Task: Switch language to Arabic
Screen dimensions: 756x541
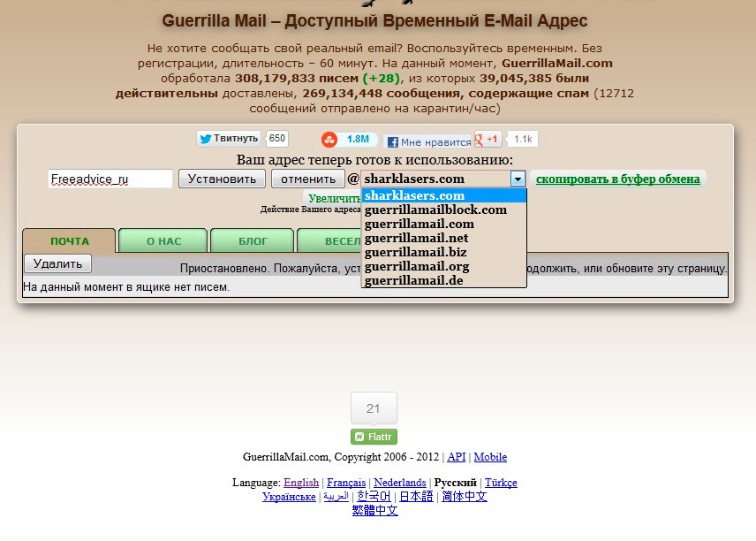Action: click(x=336, y=496)
